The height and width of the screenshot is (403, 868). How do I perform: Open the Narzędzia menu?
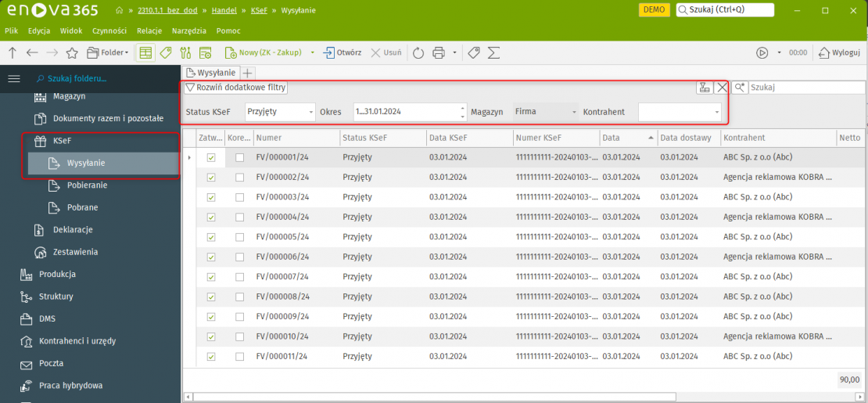click(188, 30)
